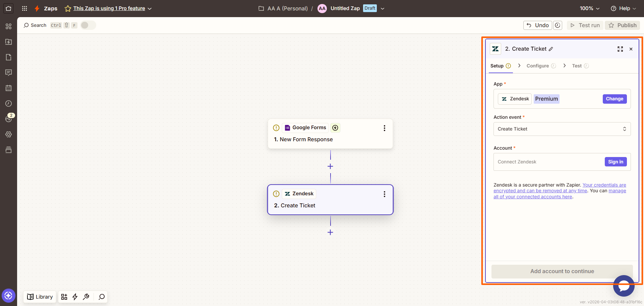Click the Test run button
The image size is (644, 306).
pyautogui.click(x=585, y=25)
